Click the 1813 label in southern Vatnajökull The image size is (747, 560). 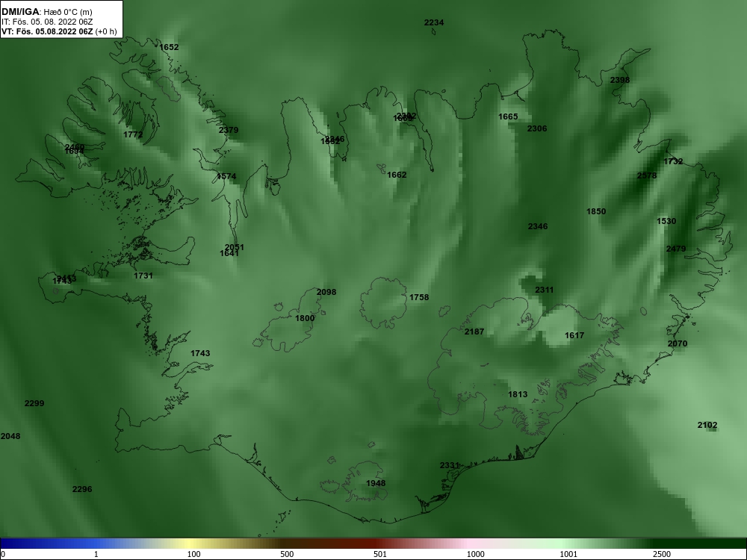click(518, 394)
